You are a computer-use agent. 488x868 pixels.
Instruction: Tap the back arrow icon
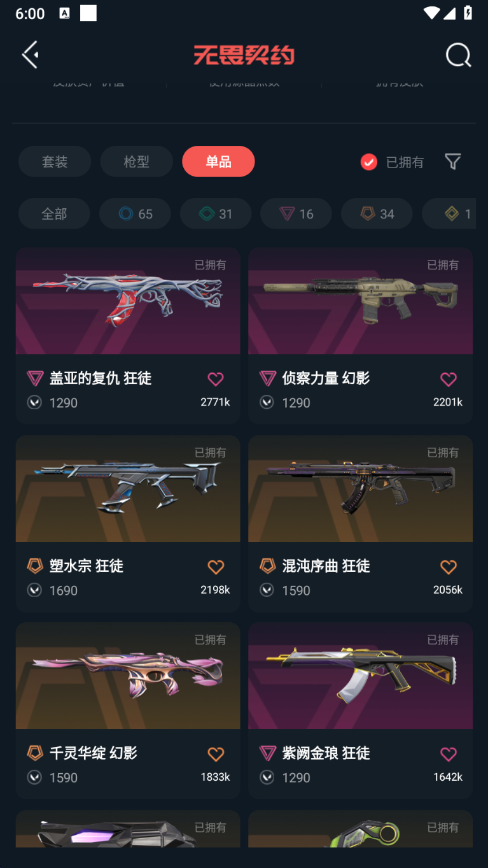coord(31,55)
